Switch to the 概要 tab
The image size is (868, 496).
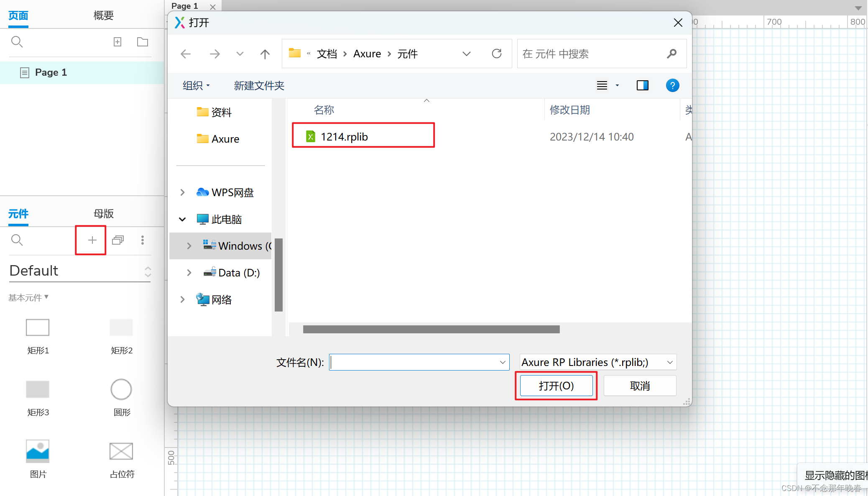(103, 15)
